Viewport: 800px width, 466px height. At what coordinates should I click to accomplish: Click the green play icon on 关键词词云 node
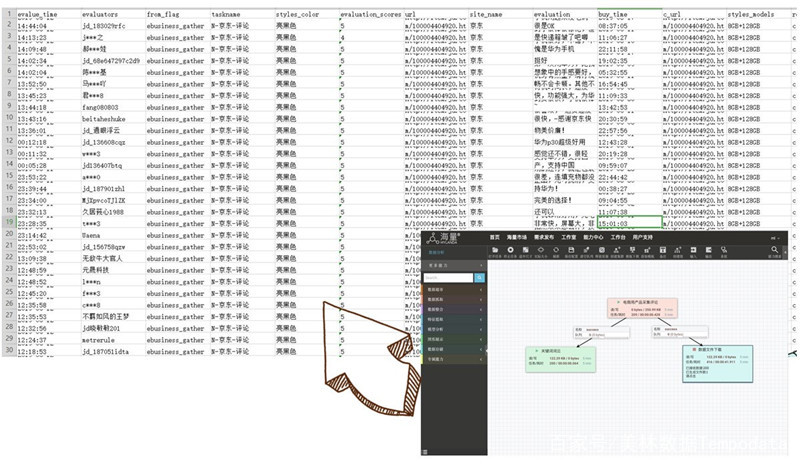537,351
